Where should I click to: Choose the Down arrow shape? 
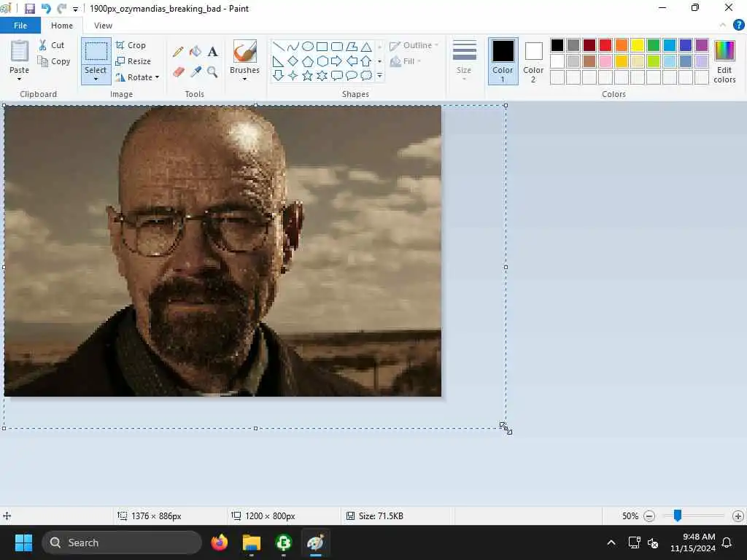pos(279,75)
